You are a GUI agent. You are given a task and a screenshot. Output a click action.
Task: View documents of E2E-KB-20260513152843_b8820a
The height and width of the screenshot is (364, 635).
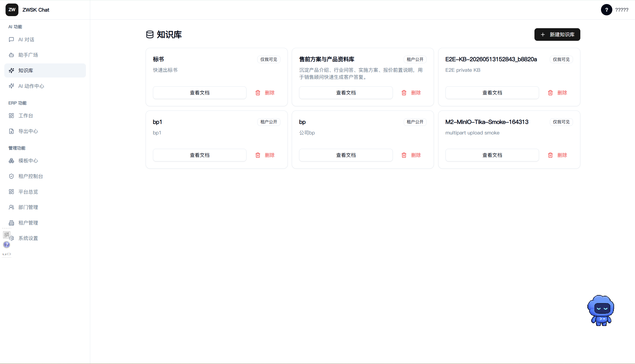coord(492,93)
